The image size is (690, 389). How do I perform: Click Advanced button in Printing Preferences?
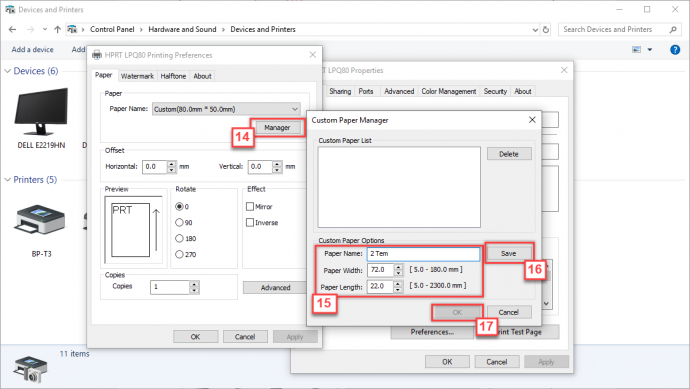pos(275,288)
